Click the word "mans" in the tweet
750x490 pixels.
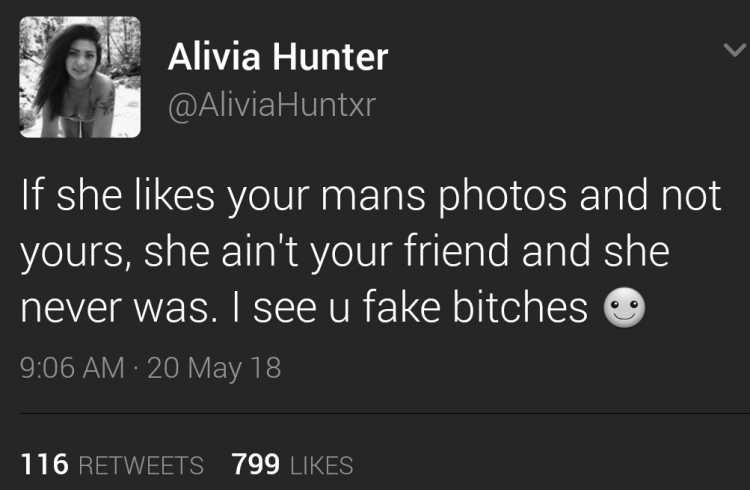(373, 200)
